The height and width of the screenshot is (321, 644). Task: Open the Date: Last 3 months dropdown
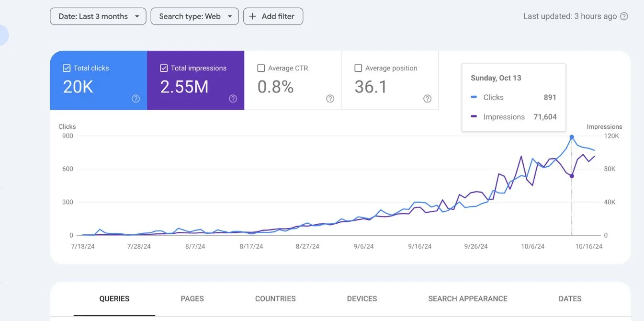tap(98, 16)
